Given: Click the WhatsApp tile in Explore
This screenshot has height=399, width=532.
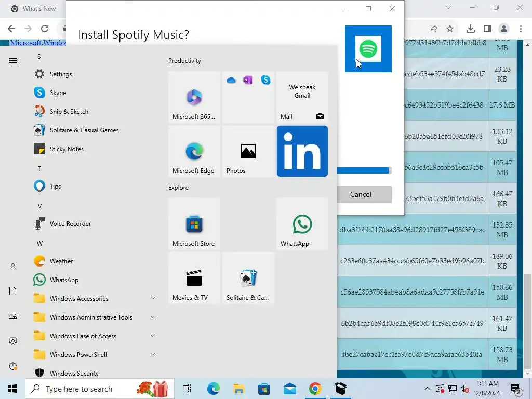Looking at the screenshot, I should (x=302, y=224).
